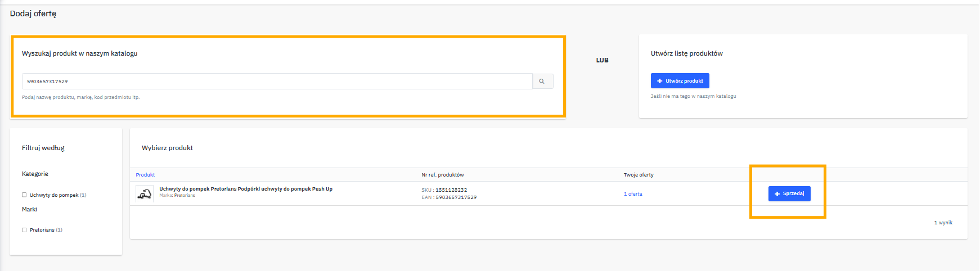The width and height of the screenshot is (980, 271).
Task: Select the SKU number 1551128232
Action: tap(451, 190)
